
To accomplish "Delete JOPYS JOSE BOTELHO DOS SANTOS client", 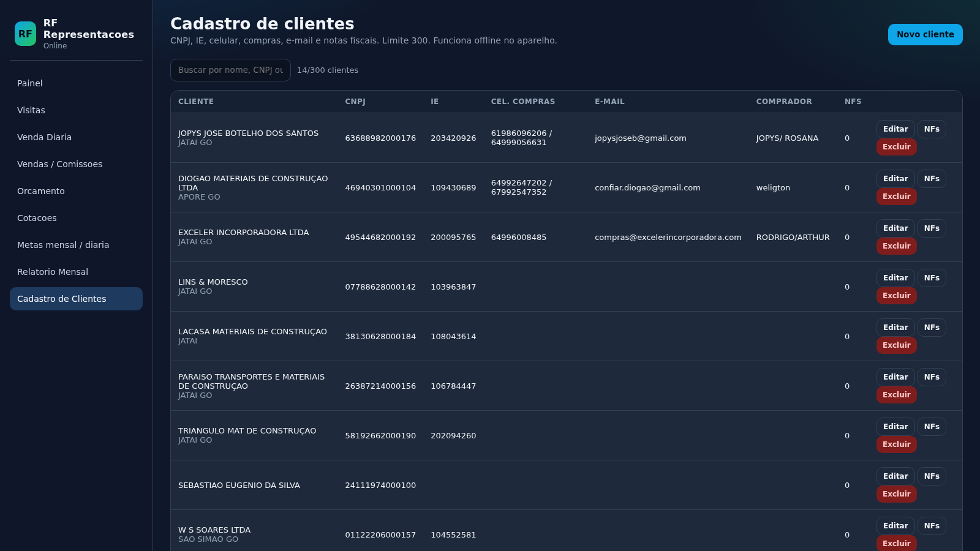I will pos(896,147).
